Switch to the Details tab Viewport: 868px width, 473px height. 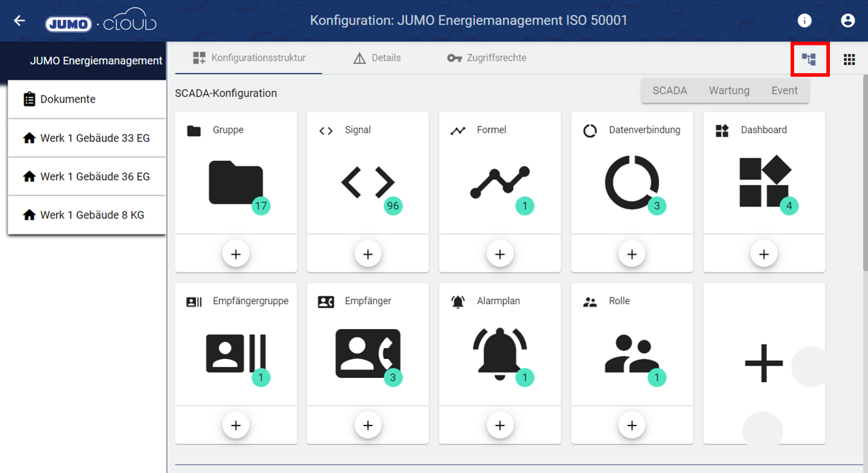click(377, 58)
